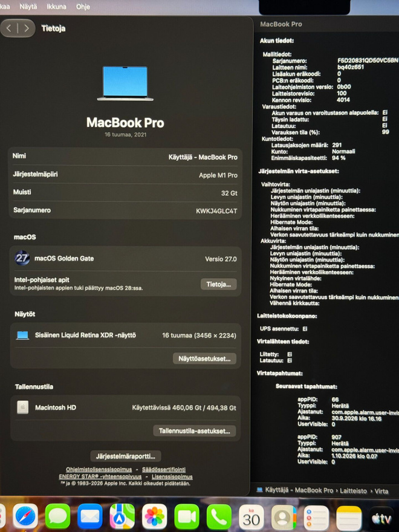Click Käytettävissä 460,06 Gt storage text
This screenshot has width=399, height=532.
click(x=184, y=407)
